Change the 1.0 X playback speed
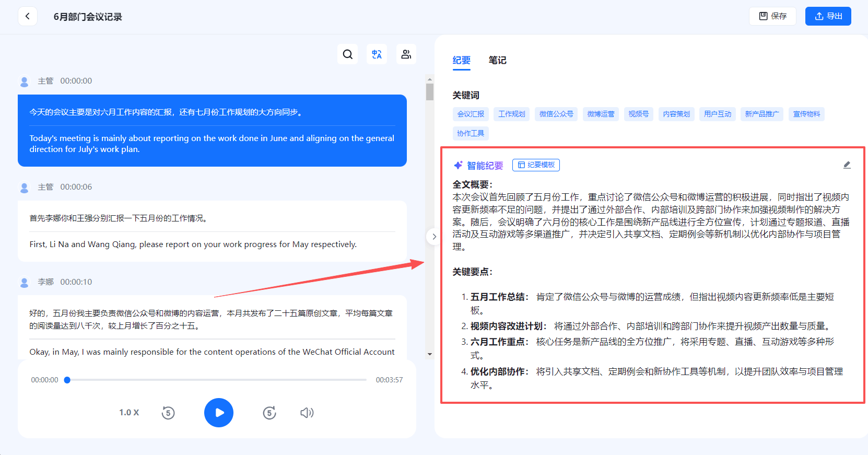The height and width of the screenshot is (455, 868). (x=129, y=413)
